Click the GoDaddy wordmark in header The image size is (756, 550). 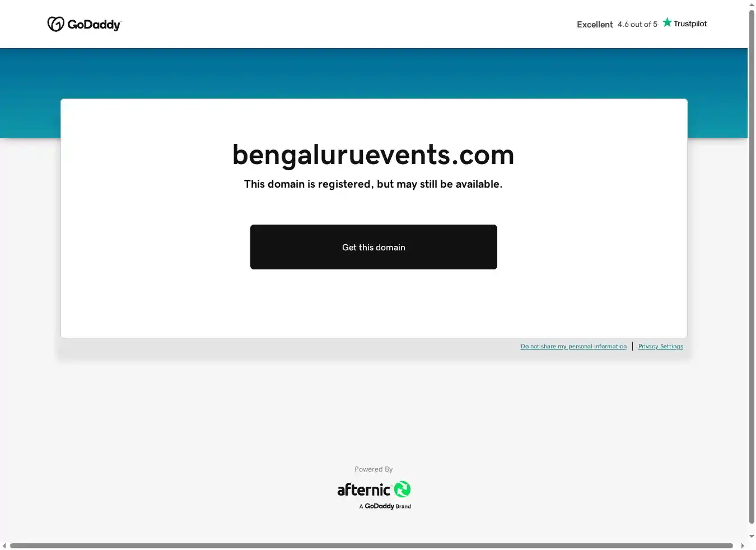[x=94, y=25]
